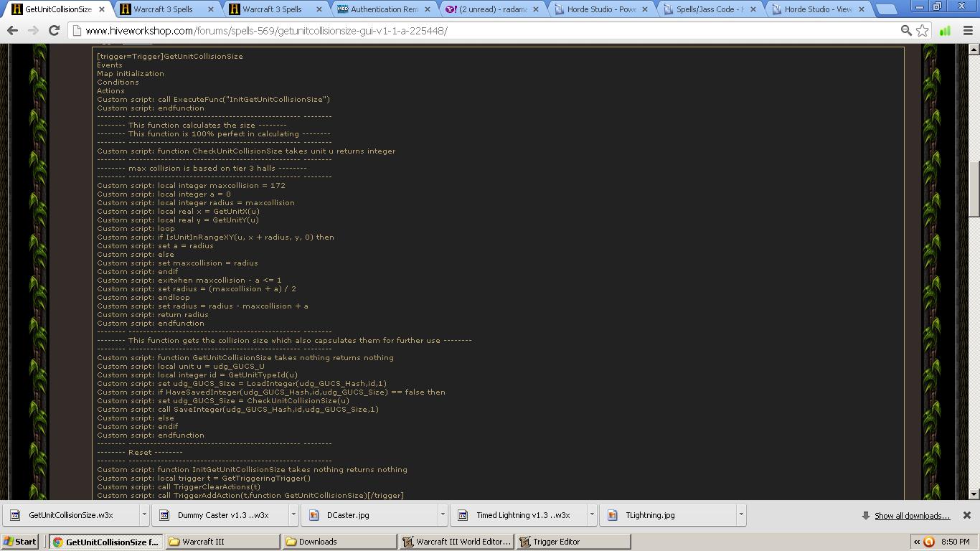The width and height of the screenshot is (980, 551).
Task: Click the TLightning.jpg file icon
Action: pyautogui.click(x=612, y=515)
